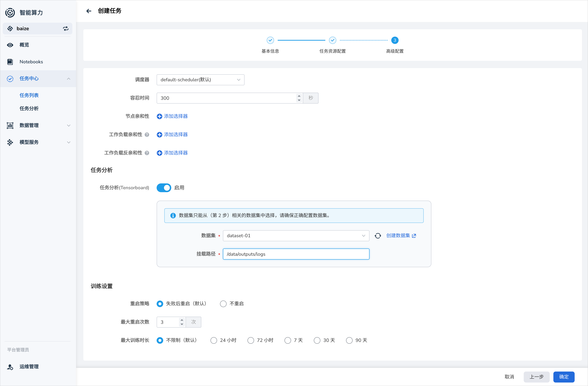Click the 挂载路径 input field
The width and height of the screenshot is (588, 386).
click(296, 254)
